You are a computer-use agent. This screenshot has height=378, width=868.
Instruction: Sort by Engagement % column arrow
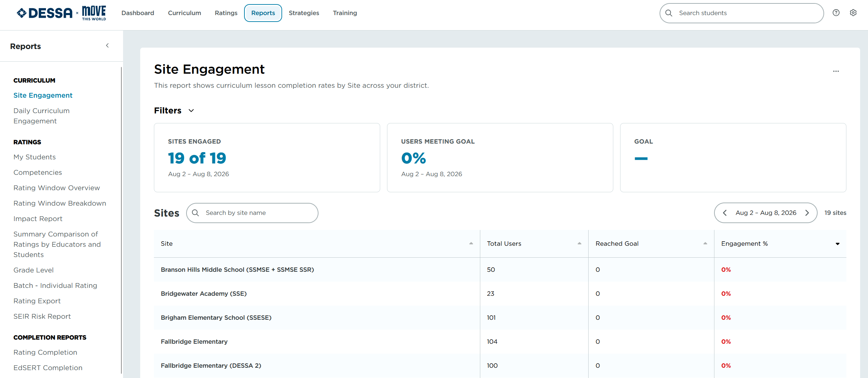837,244
